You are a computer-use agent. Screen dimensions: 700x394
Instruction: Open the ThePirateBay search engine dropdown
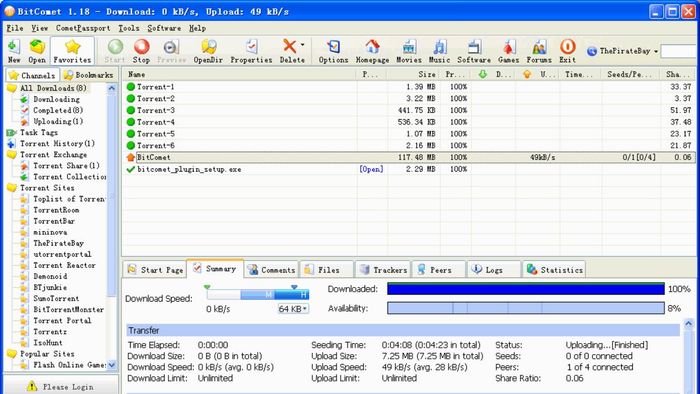pos(656,51)
